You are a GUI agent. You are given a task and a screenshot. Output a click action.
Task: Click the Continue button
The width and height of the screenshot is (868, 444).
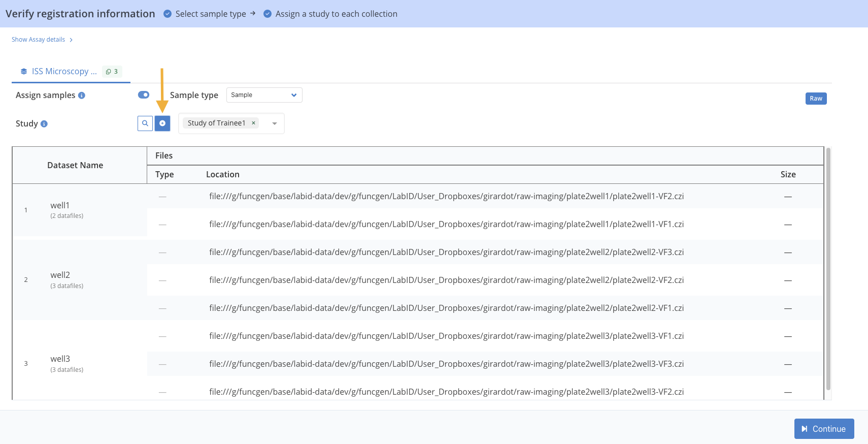(824, 429)
